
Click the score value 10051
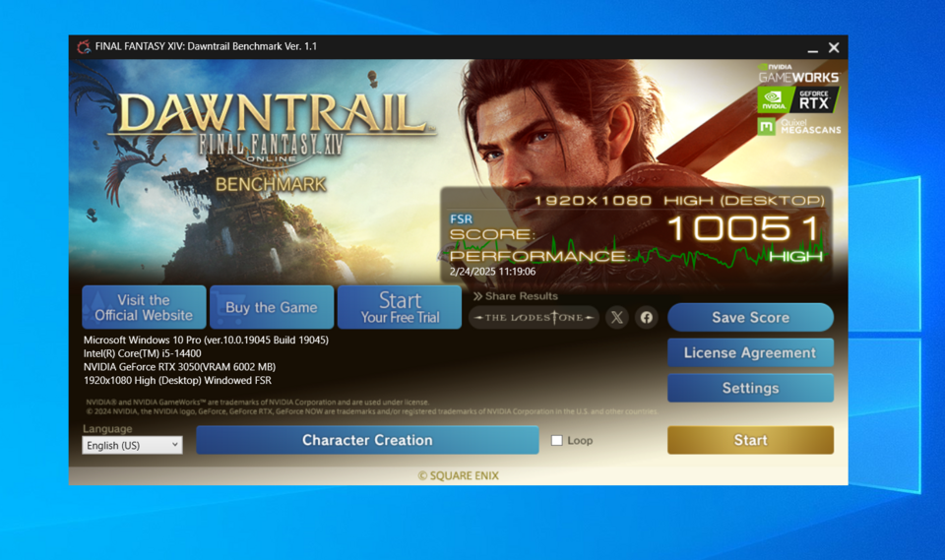click(744, 228)
